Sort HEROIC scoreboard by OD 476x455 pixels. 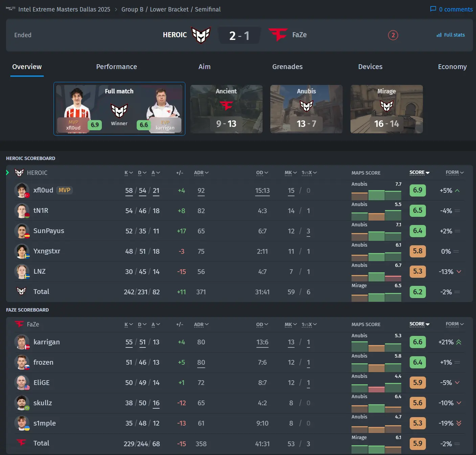262,173
